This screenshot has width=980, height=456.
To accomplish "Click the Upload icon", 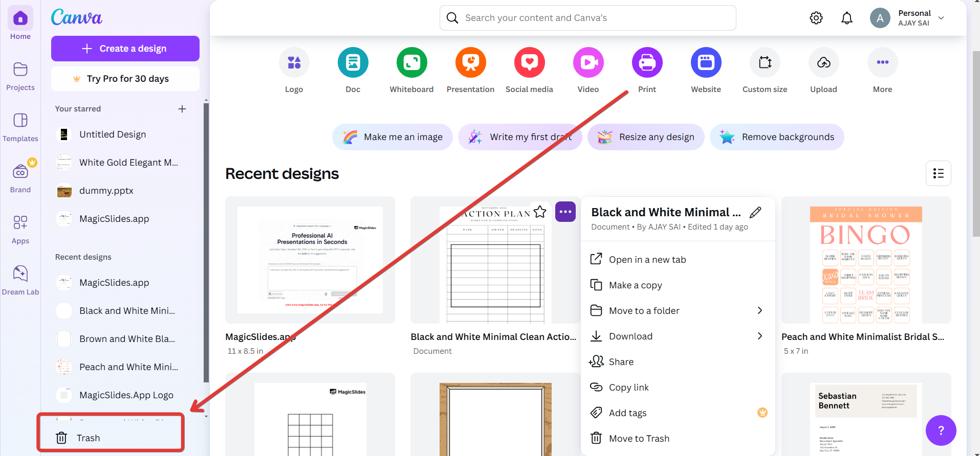I will point(824,62).
